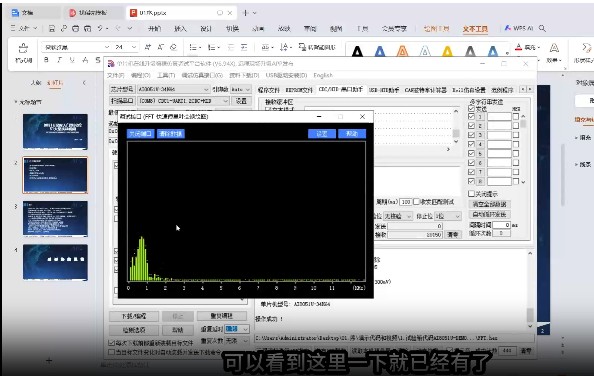The width and height of the screenshot is (594, 376).
Task: Open the pin count Auto dropdown
Action: (241, 89)
